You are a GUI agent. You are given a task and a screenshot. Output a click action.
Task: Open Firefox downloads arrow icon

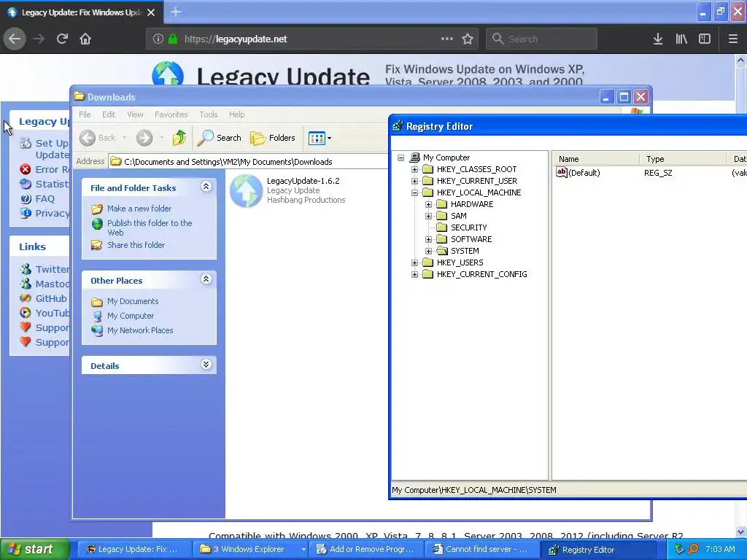(x=658, y=39)
